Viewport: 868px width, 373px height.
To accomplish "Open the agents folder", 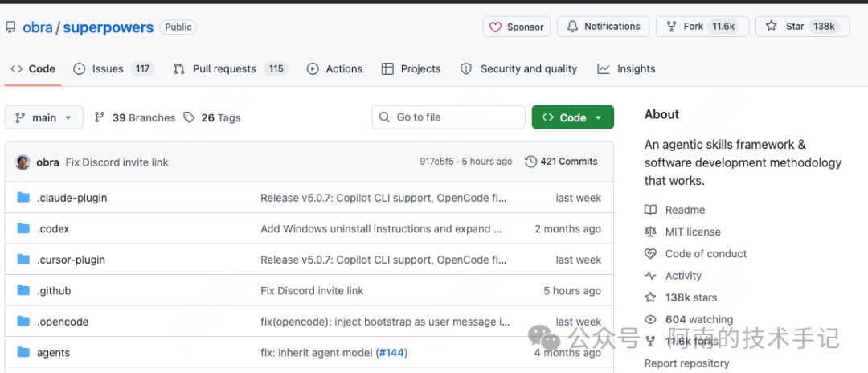I will [x=53, y=353].
